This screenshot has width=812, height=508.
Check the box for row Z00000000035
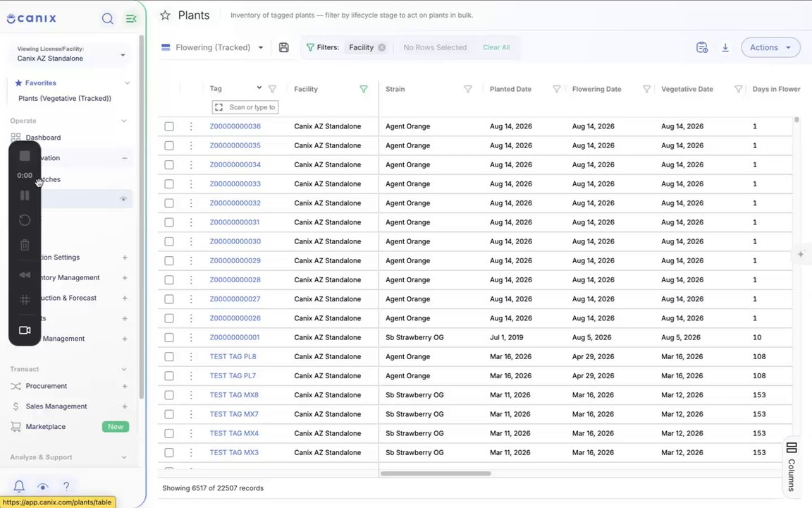(169, 145)
